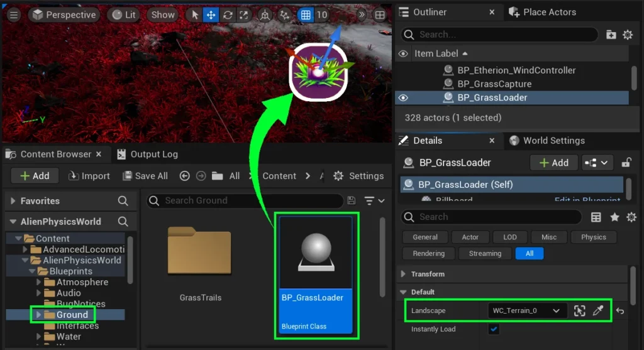Toggle grid snapping in the viewport

[x=306, y=15]
